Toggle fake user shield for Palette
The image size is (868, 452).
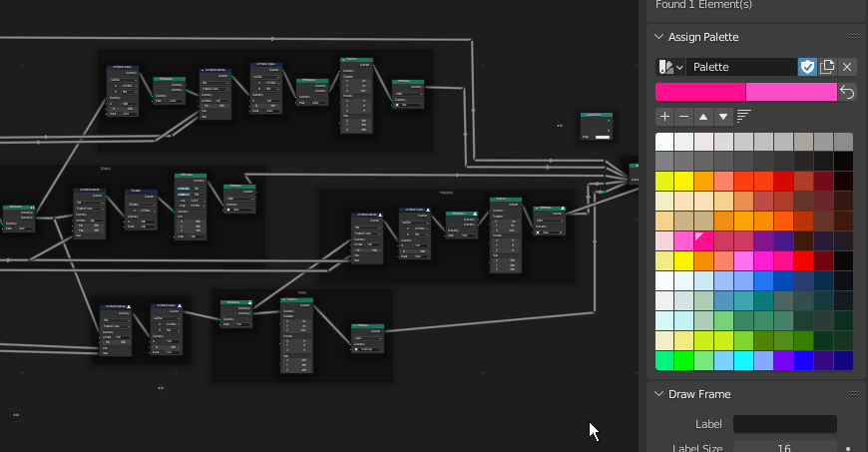[808, 67]
